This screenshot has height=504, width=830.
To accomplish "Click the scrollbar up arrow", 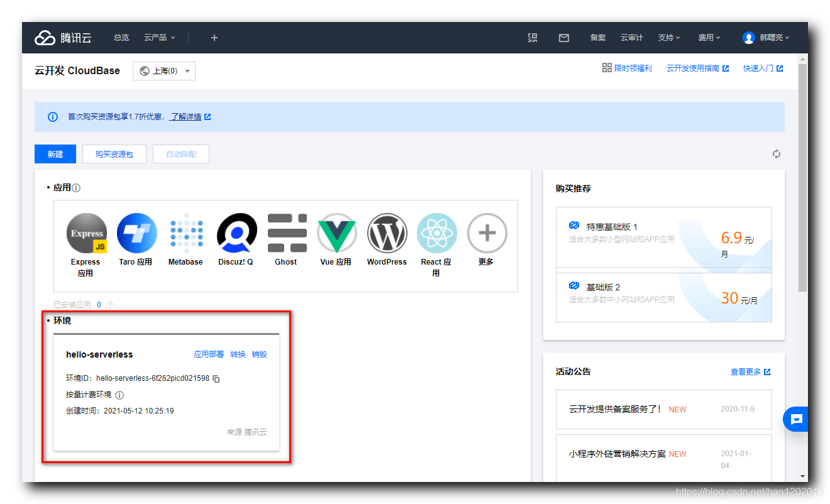I will 803,58.
